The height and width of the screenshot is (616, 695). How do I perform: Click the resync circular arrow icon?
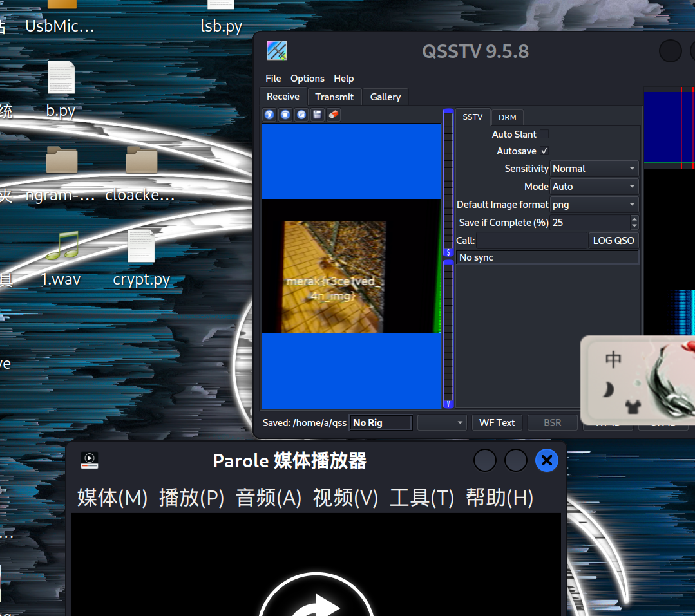tap(301, 115)
